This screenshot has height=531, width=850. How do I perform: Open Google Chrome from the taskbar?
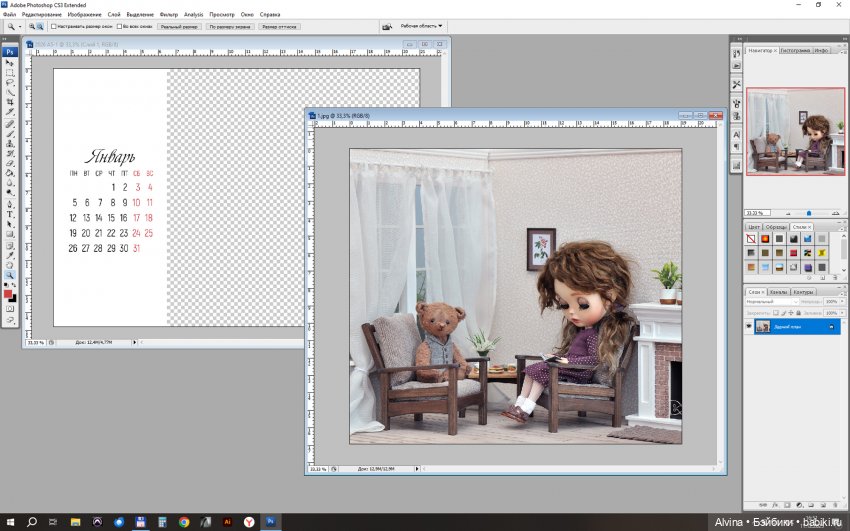pyautogui.click(x=184, y=521)
